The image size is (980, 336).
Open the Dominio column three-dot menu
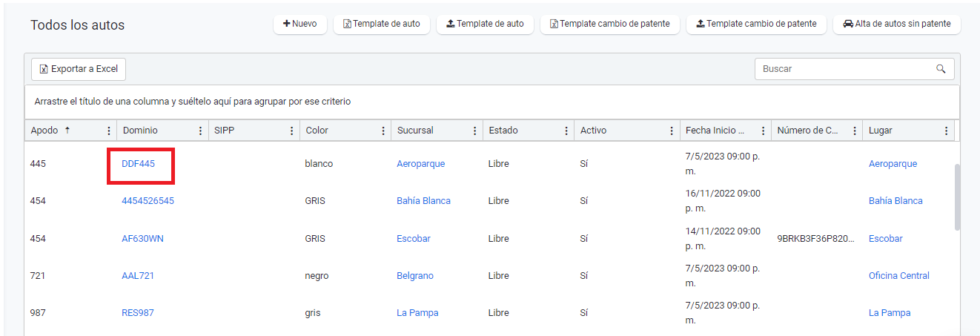[x=200, y=131]
